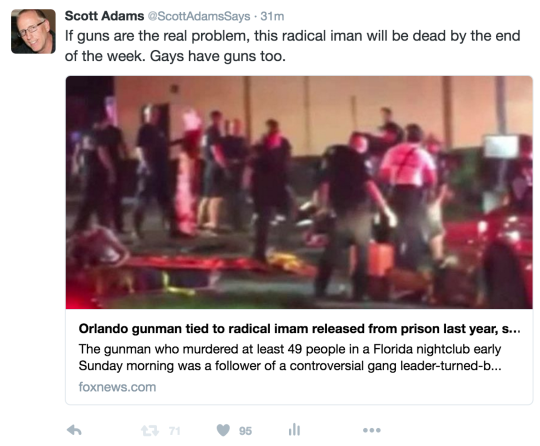Open Scott Adams profile avatar
This screenshot has height=446, width=540.
pos(33,31)
